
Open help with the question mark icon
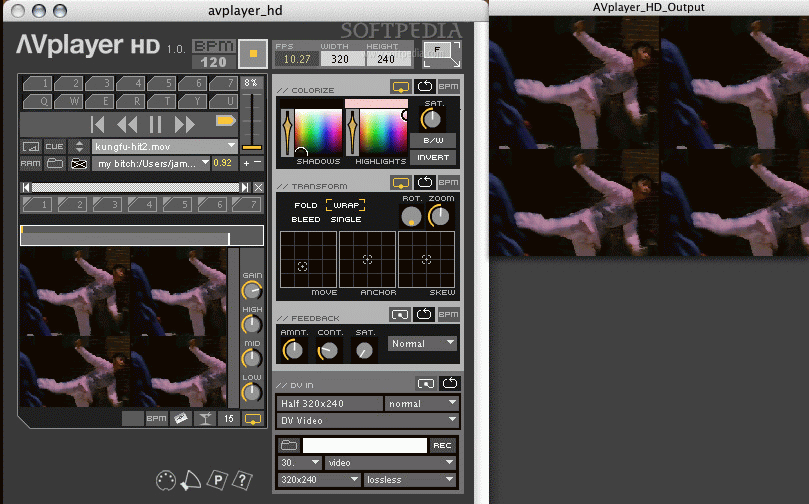[x=242, y=481]
